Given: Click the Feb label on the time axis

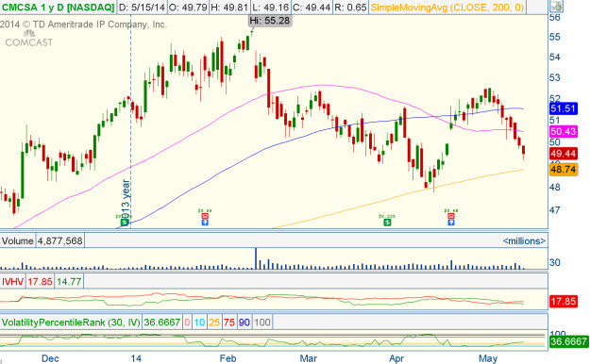Looking at the screenshot, I should coord(228,358).
